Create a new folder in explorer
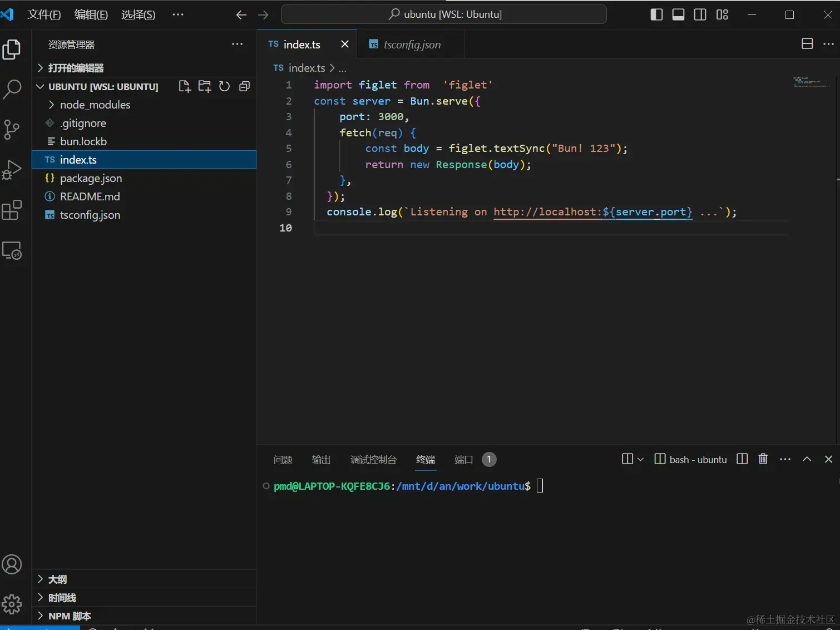The width and height of the screenshot is (840, 630). 205,86
